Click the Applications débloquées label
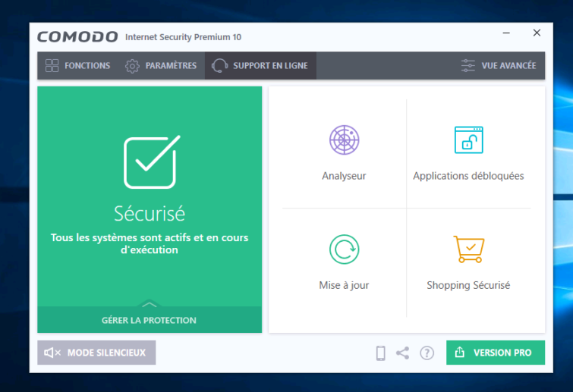 468,176
